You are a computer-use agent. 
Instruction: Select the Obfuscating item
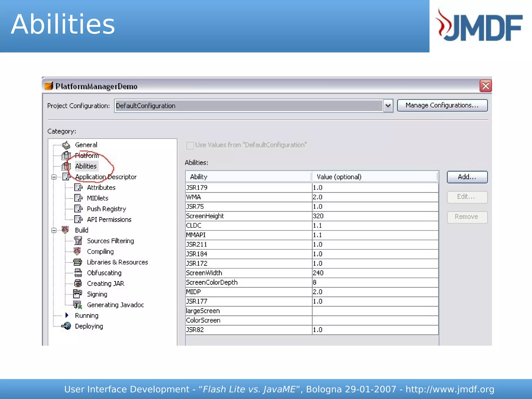(104, 273)
